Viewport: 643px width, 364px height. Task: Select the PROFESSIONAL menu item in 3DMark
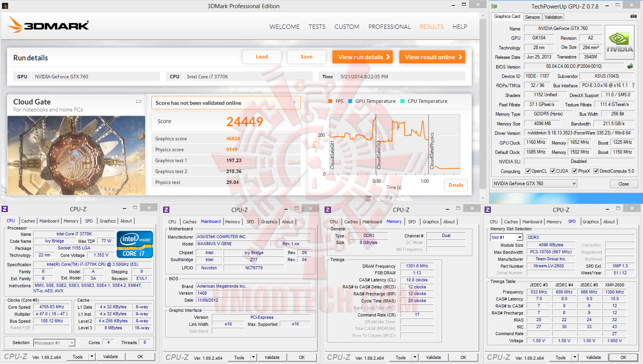click(x=389, y=27)
